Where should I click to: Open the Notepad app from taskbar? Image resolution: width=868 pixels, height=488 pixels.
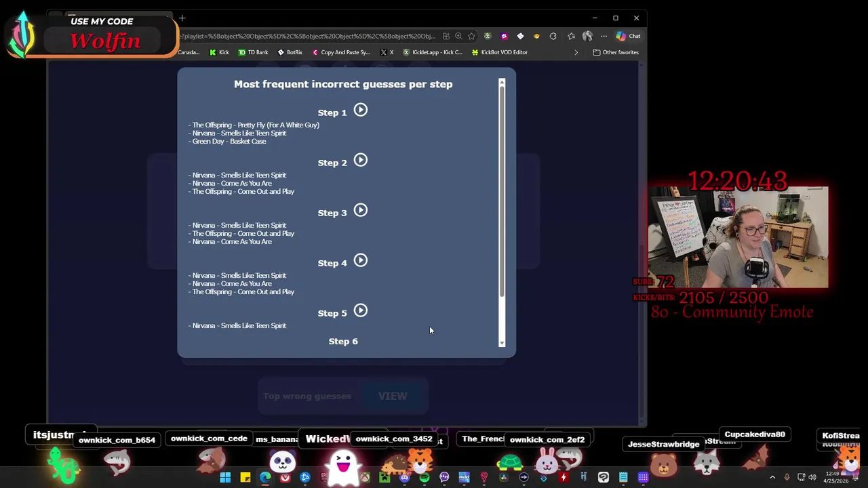click(x=623, y=478)
